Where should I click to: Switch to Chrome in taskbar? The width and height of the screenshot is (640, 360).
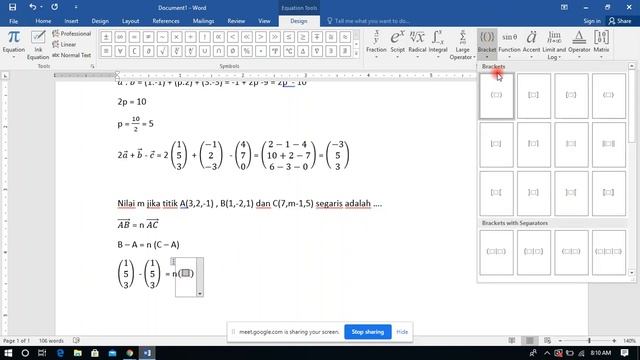point(129,353)
